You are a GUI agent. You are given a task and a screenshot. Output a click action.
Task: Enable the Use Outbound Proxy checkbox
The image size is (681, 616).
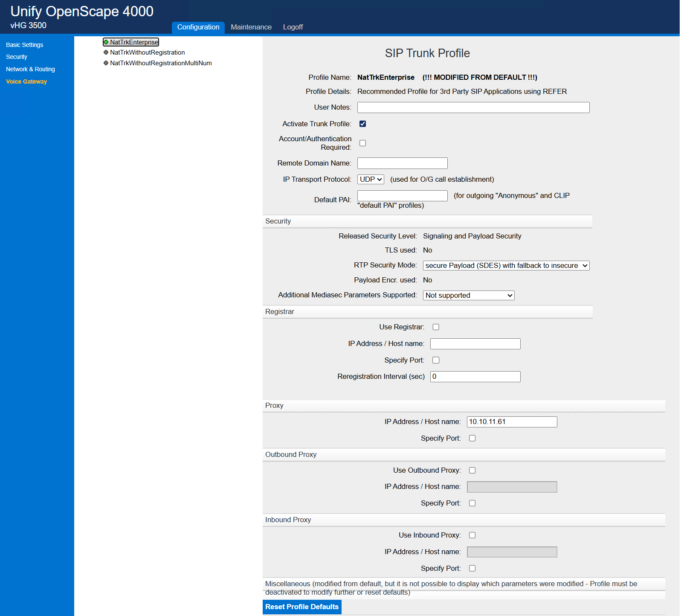[x=472, y=471]
